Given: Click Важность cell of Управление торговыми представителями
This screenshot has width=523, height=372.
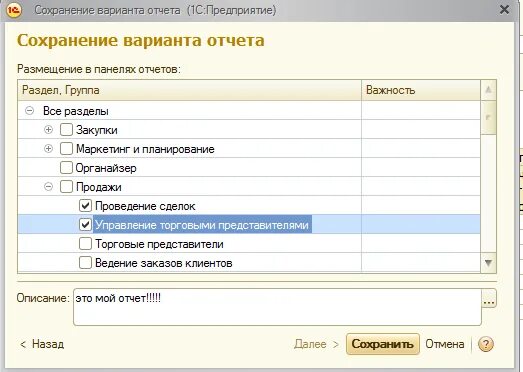Looking at the screenshot, I should (421, 224).
